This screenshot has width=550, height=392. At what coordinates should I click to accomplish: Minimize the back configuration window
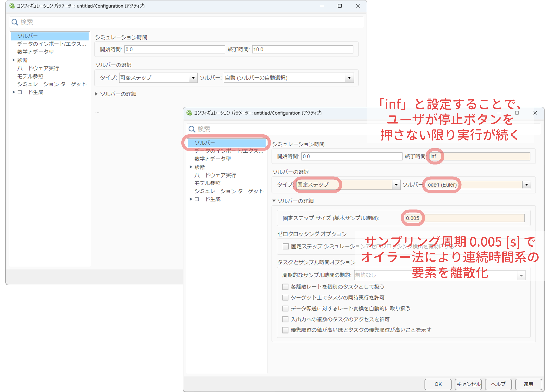pyautogui.click(x=322, y=6)
